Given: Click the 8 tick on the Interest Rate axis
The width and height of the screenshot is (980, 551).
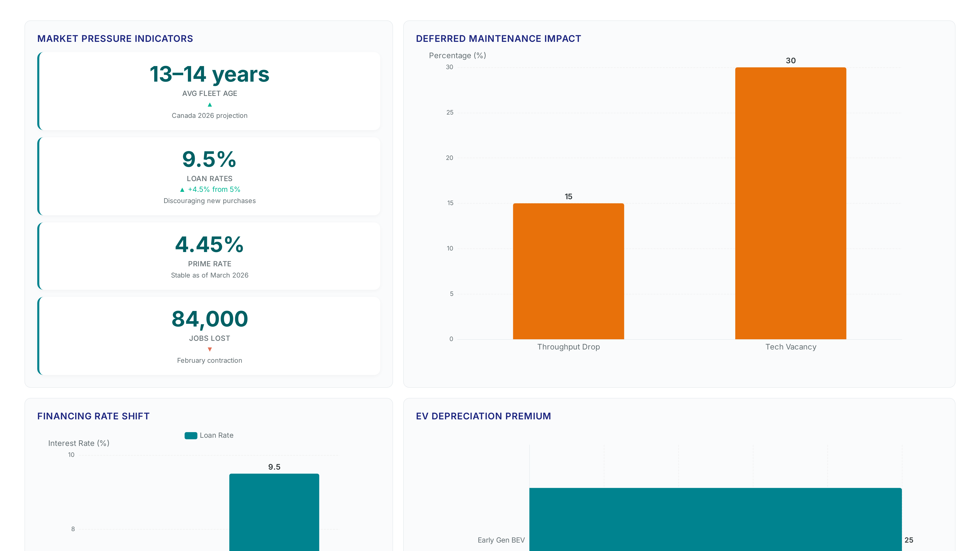Looking at the screenshot, I should [x=73, y=529].
